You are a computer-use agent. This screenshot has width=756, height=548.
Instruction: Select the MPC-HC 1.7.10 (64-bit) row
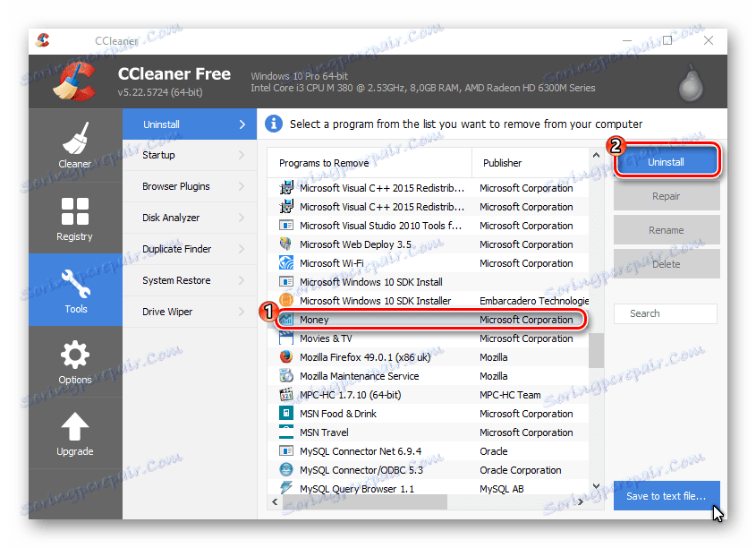pos(429,395)
